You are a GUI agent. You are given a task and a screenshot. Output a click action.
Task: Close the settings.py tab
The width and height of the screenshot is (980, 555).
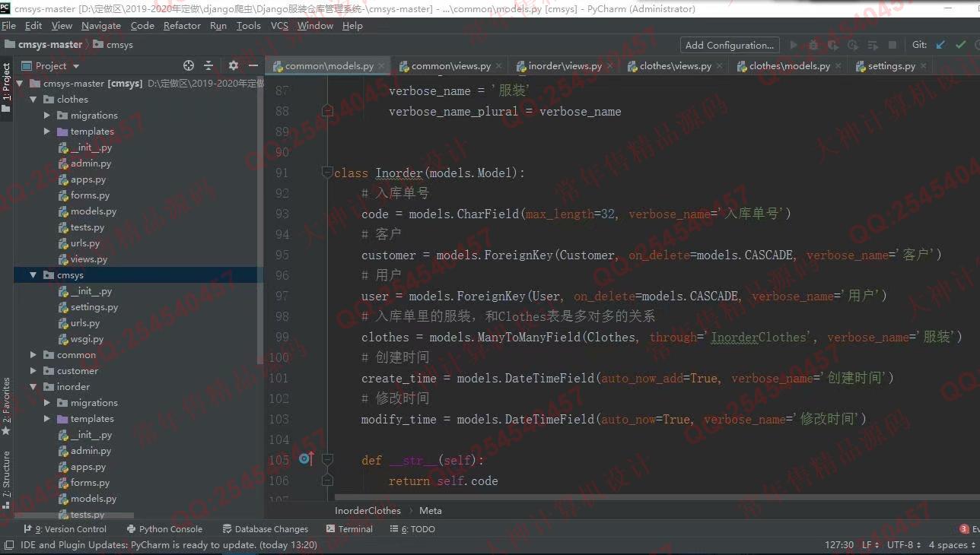(923, 66)
